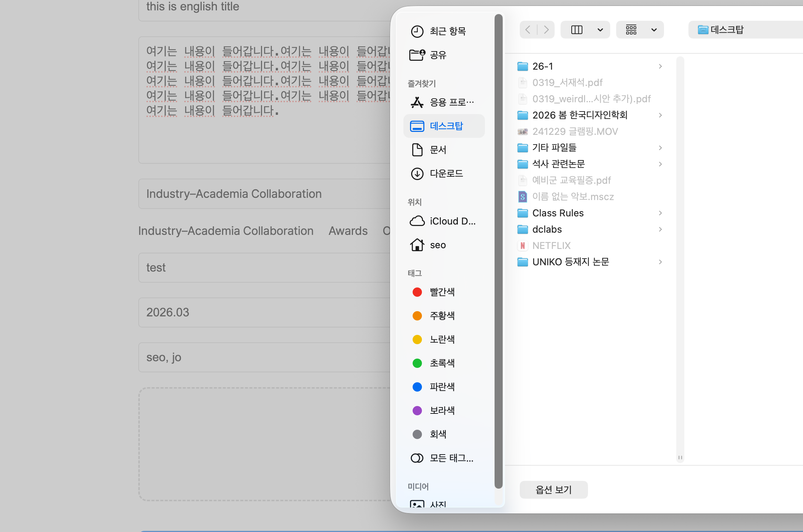803x532 pixels.
Task: Click the forward navigation arrow
Action: coord(546,30)
